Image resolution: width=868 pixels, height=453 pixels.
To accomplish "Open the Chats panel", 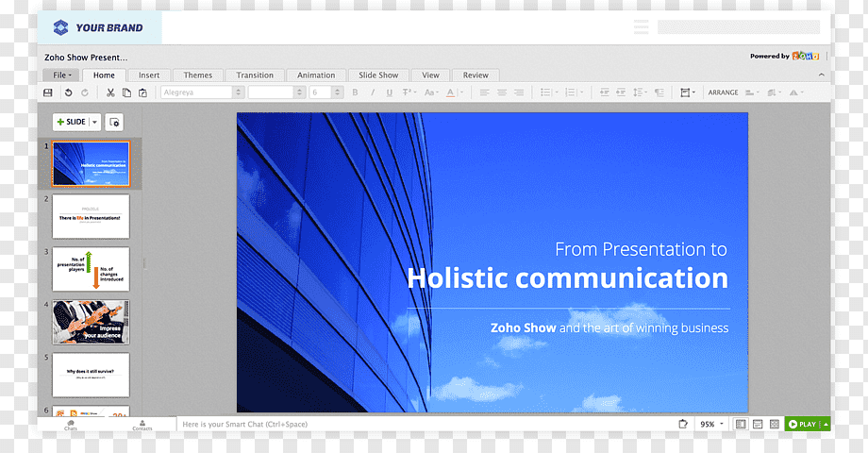I will tap(71, 425).
